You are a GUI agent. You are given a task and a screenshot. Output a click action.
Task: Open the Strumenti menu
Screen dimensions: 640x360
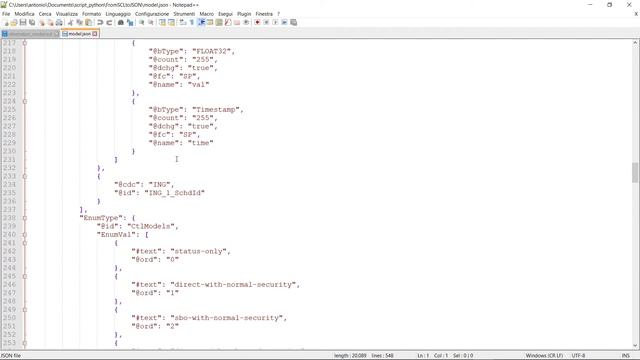(x=184, y=14)
